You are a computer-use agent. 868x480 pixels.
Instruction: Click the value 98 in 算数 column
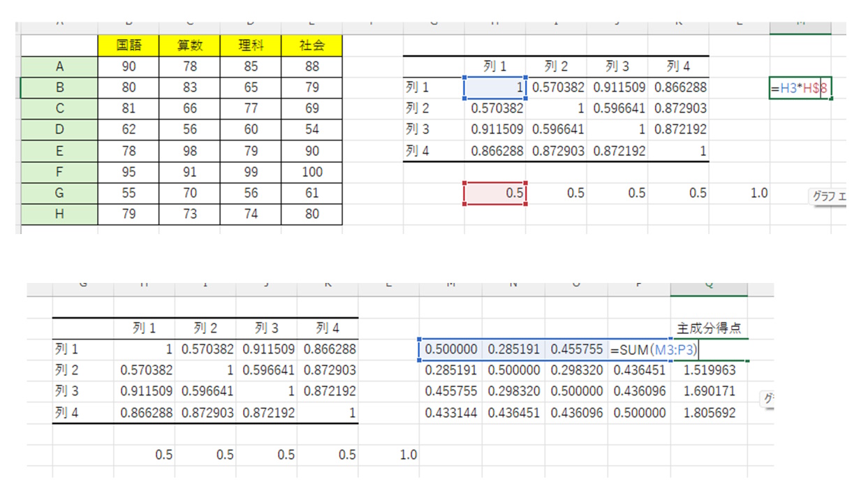189,151
